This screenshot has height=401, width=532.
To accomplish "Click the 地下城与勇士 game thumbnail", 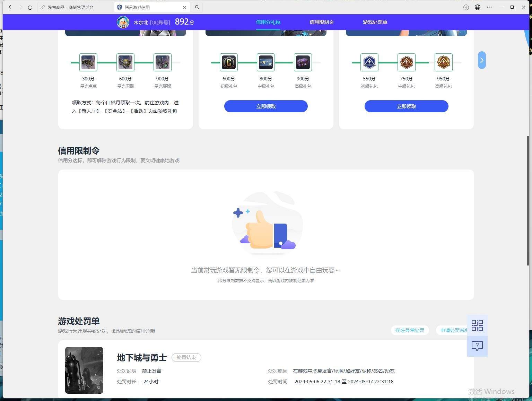I will point(84,370).
